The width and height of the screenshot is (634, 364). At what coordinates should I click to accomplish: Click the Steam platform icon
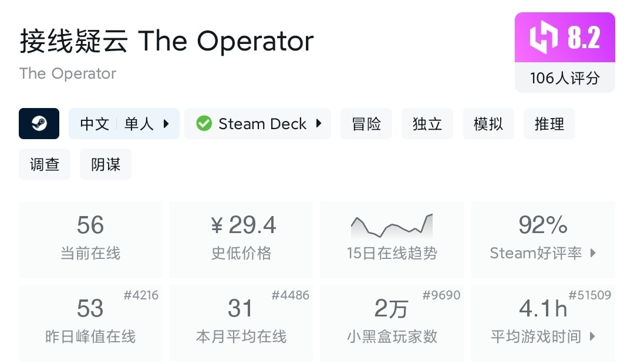pos(39,124)
